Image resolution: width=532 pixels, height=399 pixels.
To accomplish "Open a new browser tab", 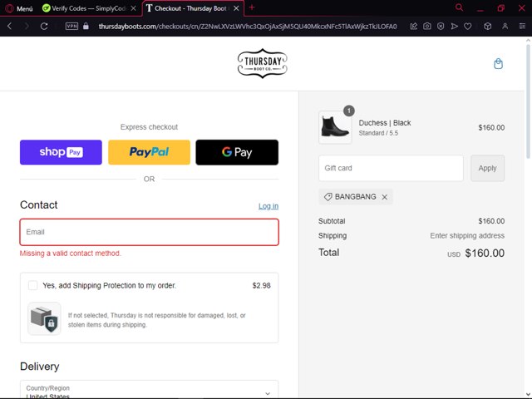I will pyautogui.click(x=252, y=7).
